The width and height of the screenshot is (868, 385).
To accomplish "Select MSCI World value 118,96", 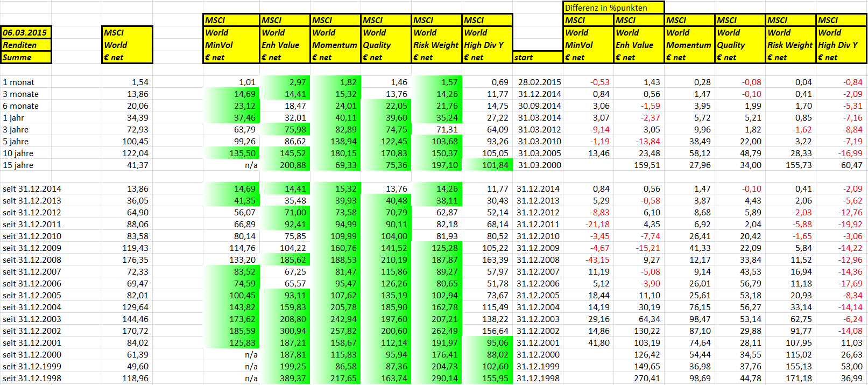I will [135, 379].
